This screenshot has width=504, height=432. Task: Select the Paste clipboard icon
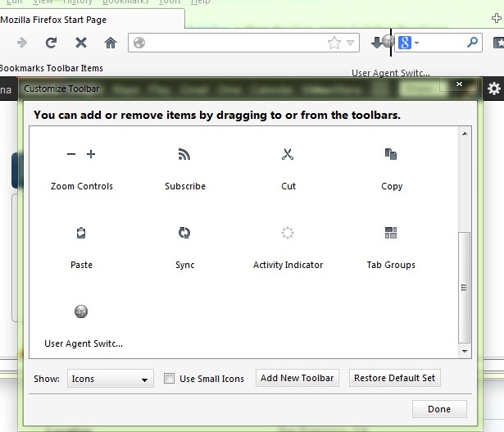pos(81,233)
